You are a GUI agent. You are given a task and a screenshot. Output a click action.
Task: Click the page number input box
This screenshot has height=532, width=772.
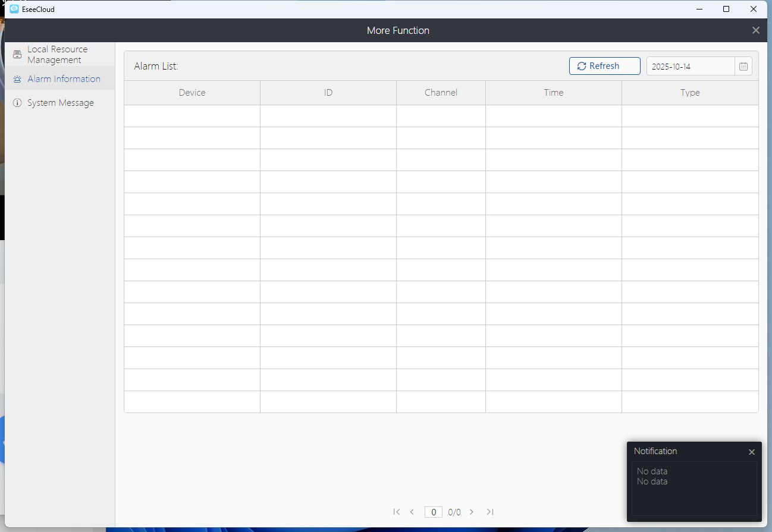[434, 512]
